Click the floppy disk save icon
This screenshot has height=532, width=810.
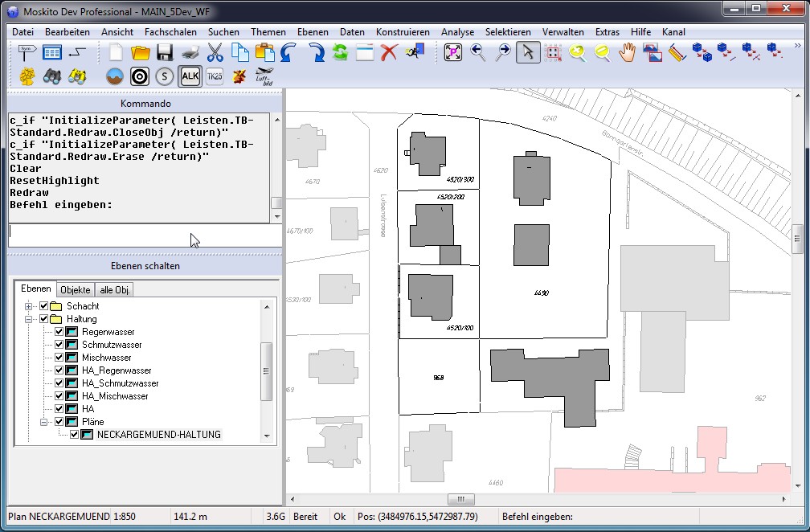pos(165,53)
